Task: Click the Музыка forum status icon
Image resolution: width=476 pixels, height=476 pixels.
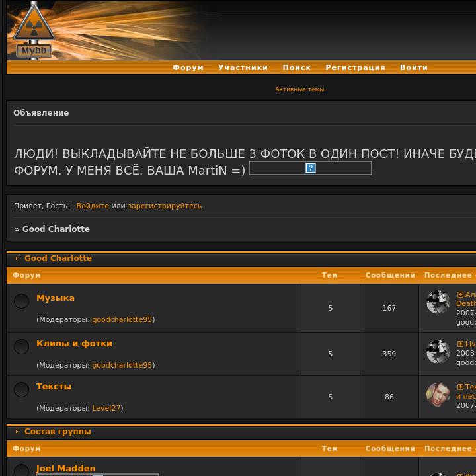Action: pos(21,301)
